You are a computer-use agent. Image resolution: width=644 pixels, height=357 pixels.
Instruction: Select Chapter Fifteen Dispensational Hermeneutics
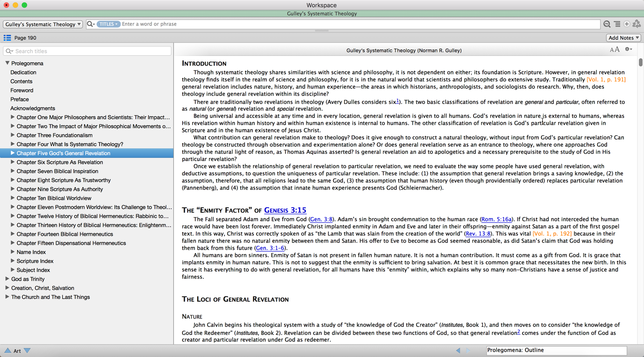coord(71,243)
